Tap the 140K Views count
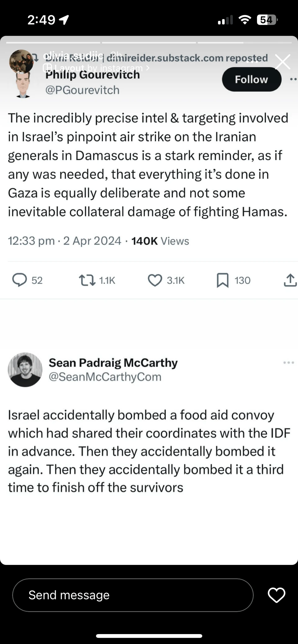The image size is (298, 644). pos(160,241)
